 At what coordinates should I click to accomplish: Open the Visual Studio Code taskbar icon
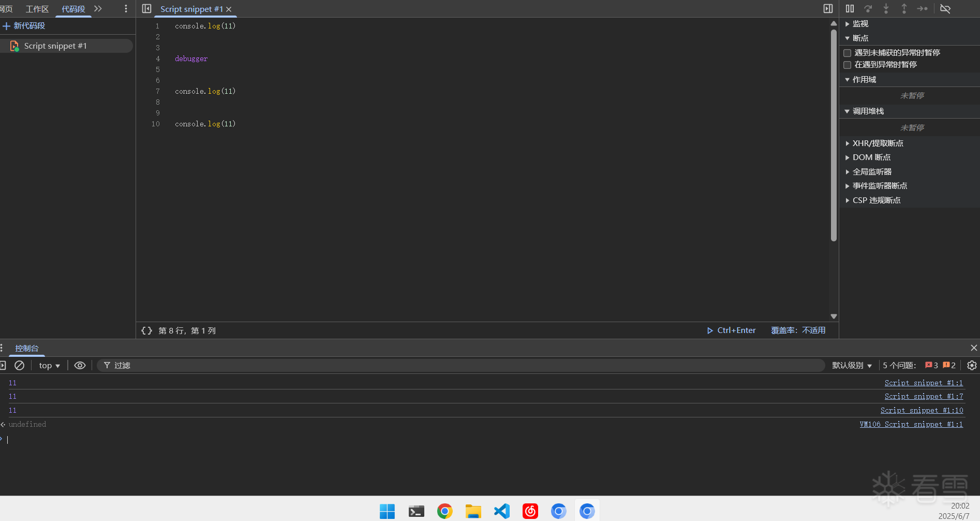point(501,511)
